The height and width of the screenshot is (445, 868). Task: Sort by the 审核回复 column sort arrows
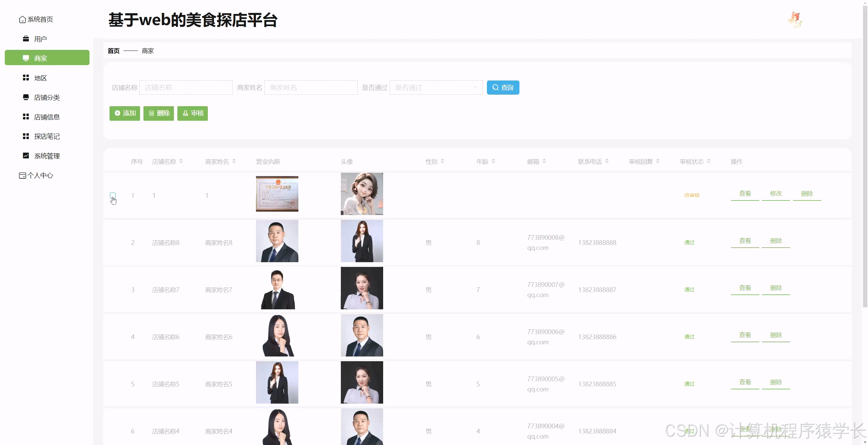pos(658,161)
